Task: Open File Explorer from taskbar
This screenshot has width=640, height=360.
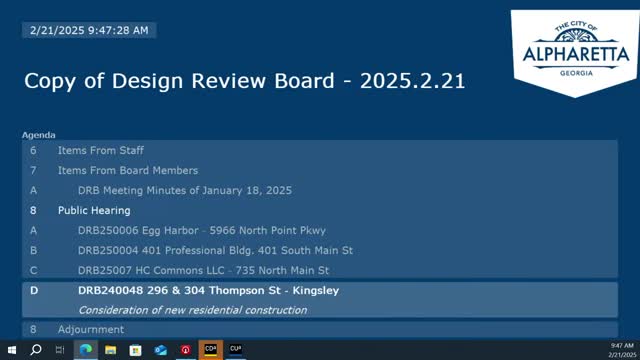Action: point(111,350)
